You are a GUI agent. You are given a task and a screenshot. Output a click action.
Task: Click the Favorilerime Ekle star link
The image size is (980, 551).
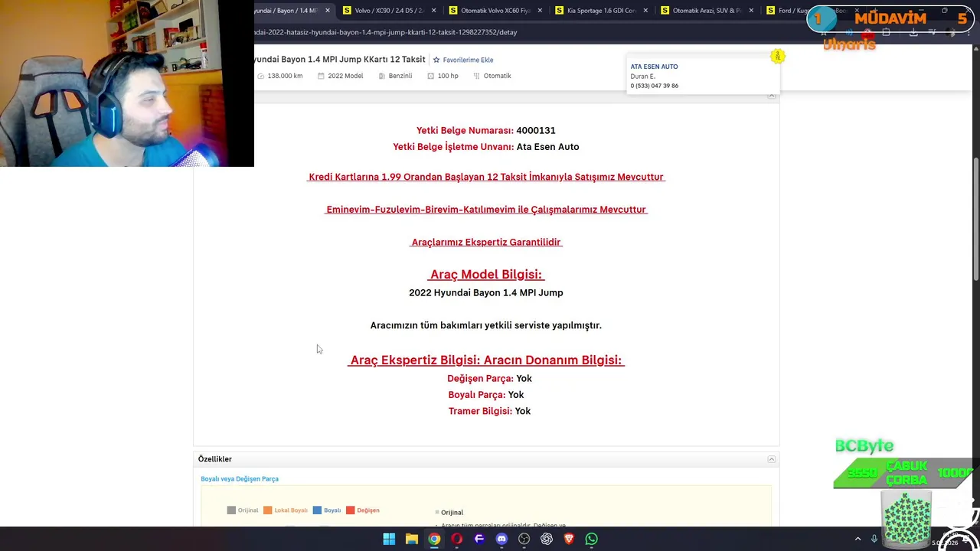(463, 60)
